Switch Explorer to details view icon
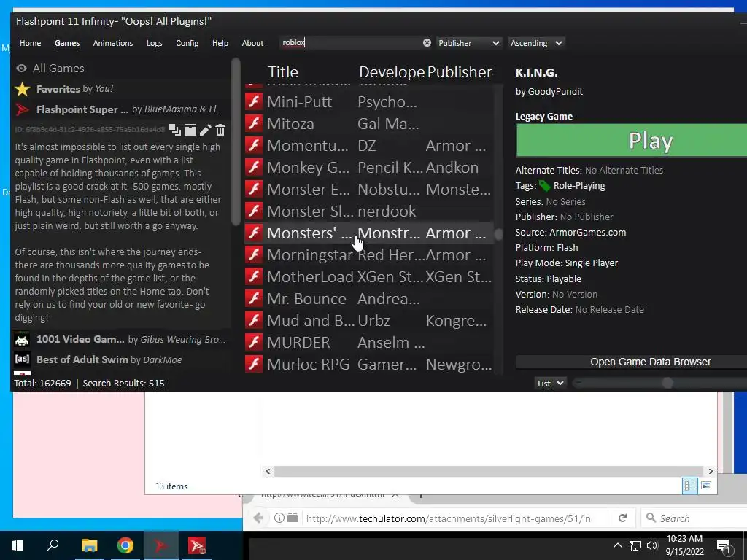 coord(690,486)
